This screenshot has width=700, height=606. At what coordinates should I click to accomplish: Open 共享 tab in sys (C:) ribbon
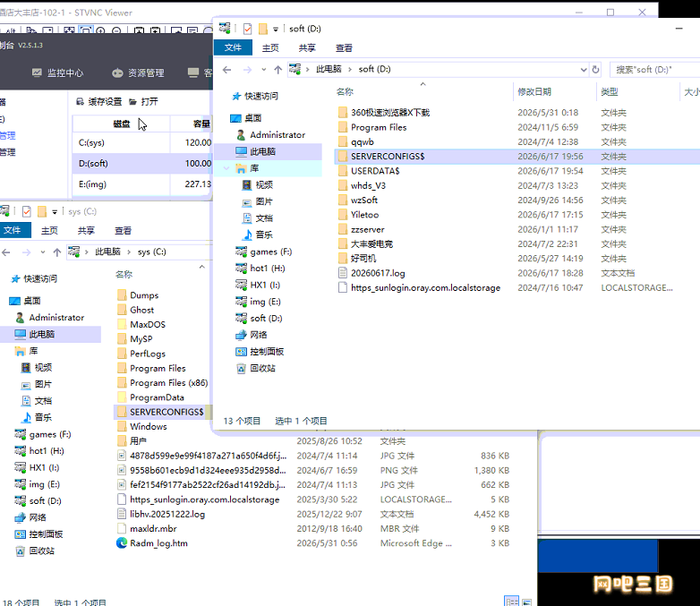(86, 230)
